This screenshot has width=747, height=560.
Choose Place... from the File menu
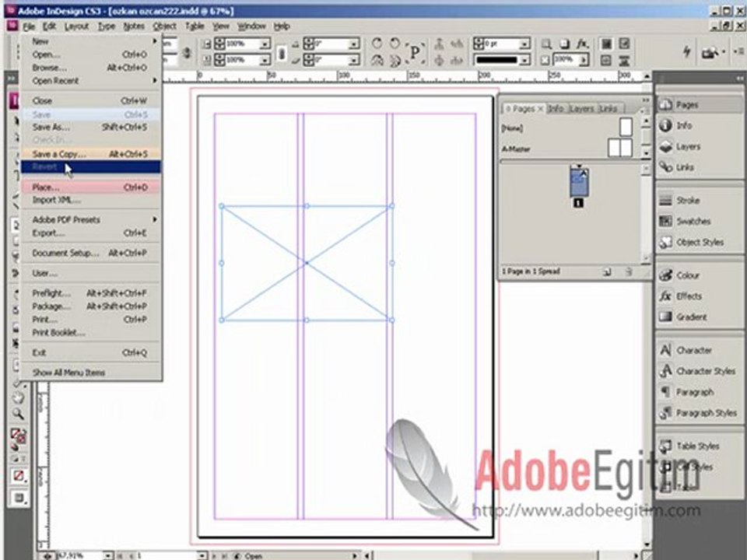click(90, 187)
